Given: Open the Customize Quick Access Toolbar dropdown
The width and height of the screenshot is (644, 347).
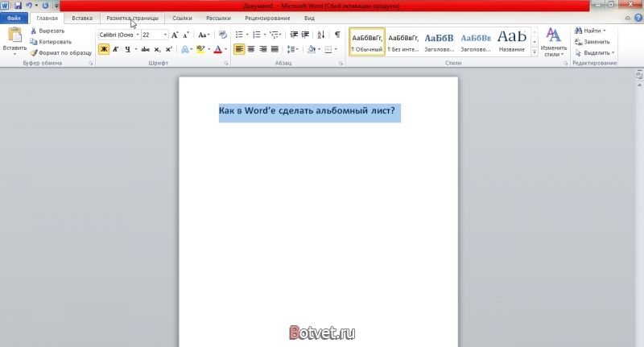Looking at the screenshot, I should point(56,6).
